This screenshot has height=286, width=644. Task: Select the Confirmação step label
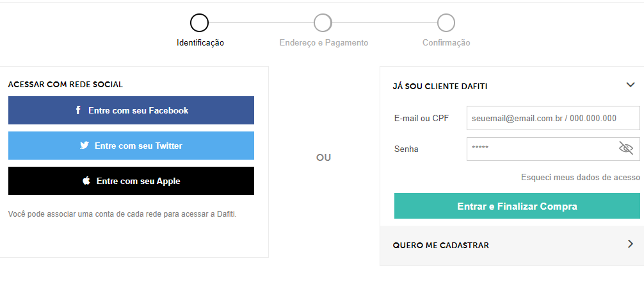click(446, 43)
